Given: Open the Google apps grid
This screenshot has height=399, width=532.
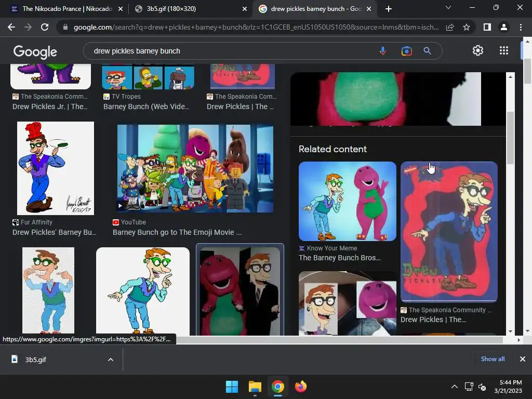Looking at the screenshot, I should (504, 50).
